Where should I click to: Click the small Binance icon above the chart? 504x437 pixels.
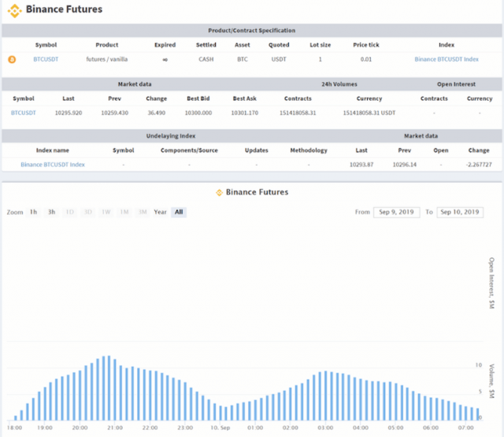pos(219,192)
